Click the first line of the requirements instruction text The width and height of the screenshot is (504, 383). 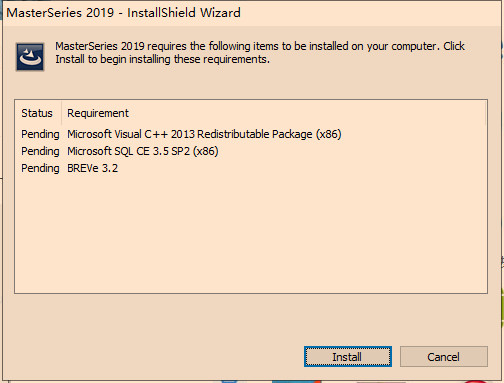(260, 46)
